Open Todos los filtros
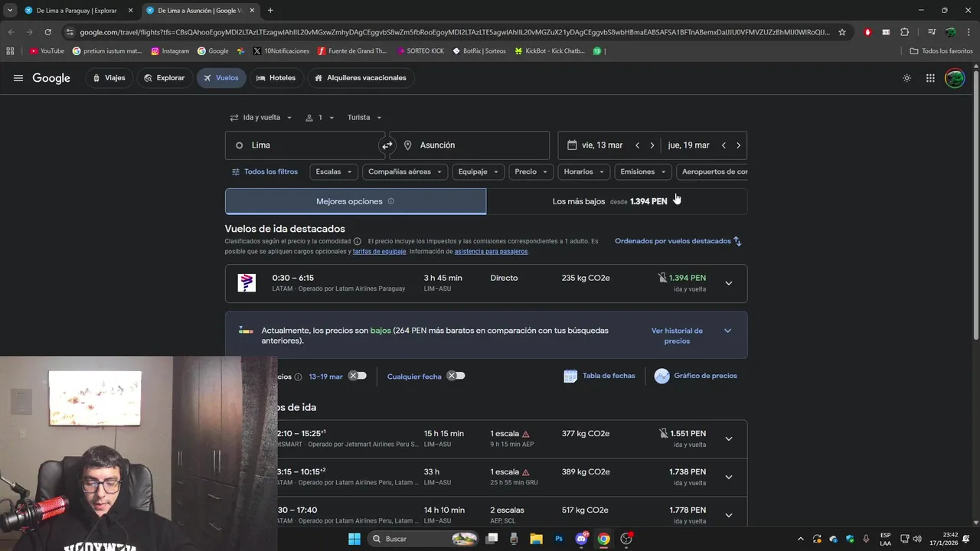 (x=265, y=172)
